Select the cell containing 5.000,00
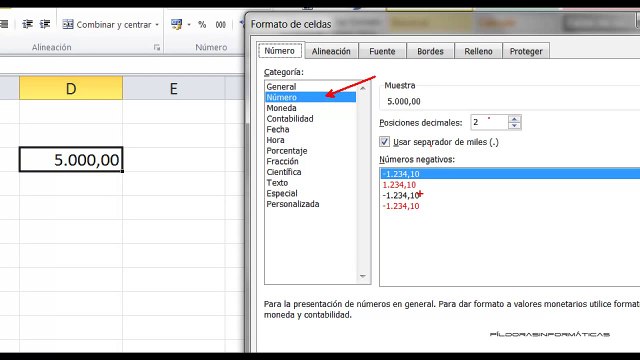The height and width of the screenshot is (360, 640). pos(71,159)
